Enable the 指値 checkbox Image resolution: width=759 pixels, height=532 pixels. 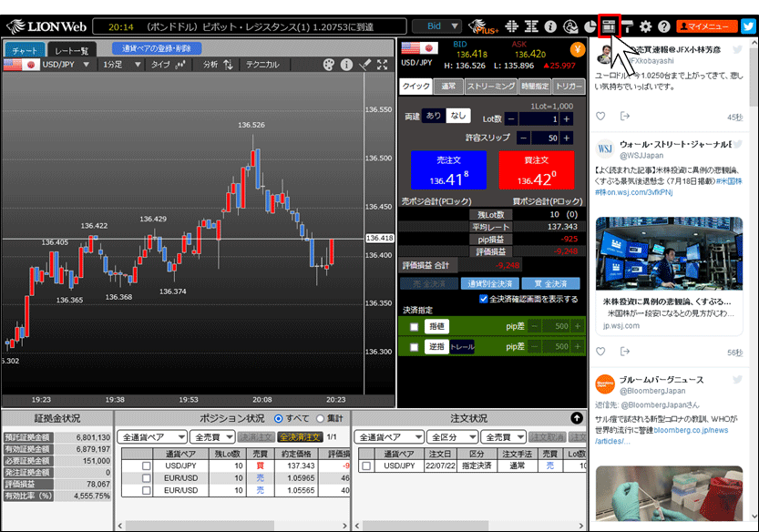(x=414, y=326)
